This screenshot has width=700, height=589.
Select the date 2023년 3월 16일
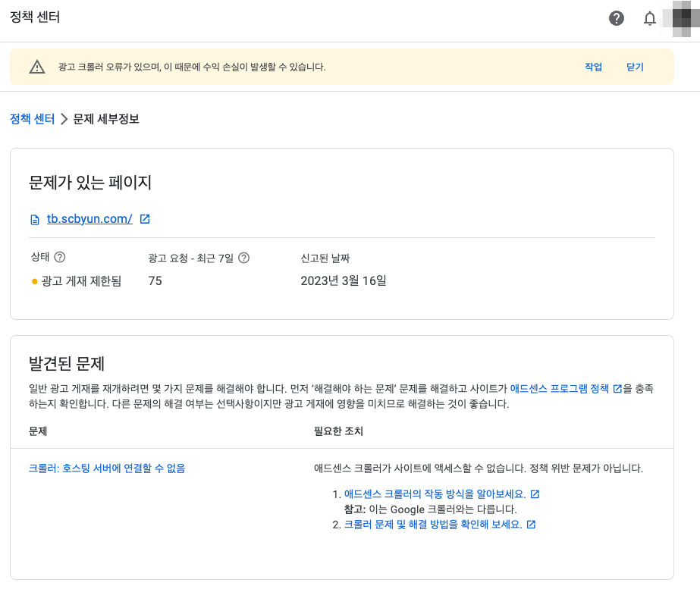tap(344, 280)
